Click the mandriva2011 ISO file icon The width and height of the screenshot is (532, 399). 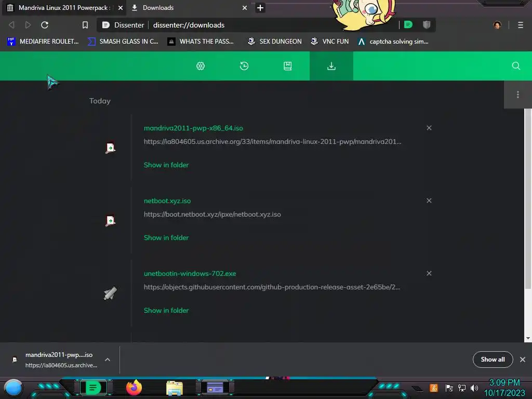[x=110, y=148]
